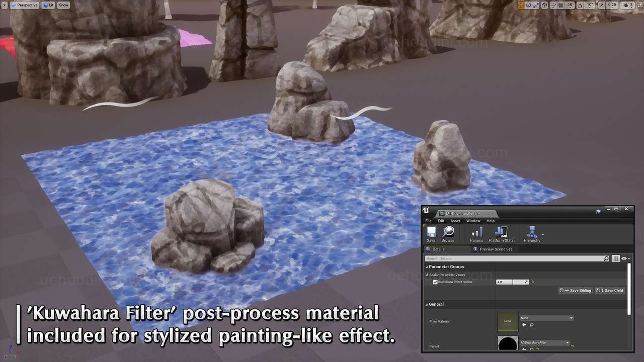Click the Save Child button
This screenshot has height=362, width=644.
pos(610,291)
